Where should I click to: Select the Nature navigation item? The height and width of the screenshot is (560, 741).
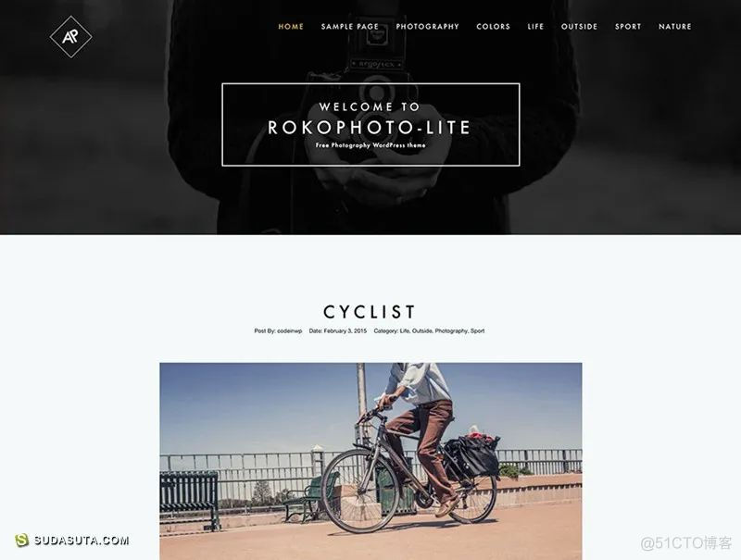(675, 27)
